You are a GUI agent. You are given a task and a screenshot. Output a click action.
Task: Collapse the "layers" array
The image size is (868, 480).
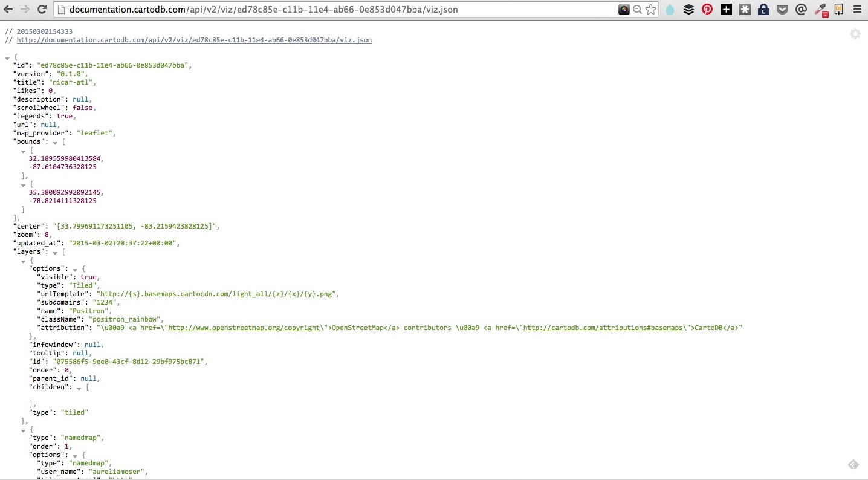click(55, 252)
